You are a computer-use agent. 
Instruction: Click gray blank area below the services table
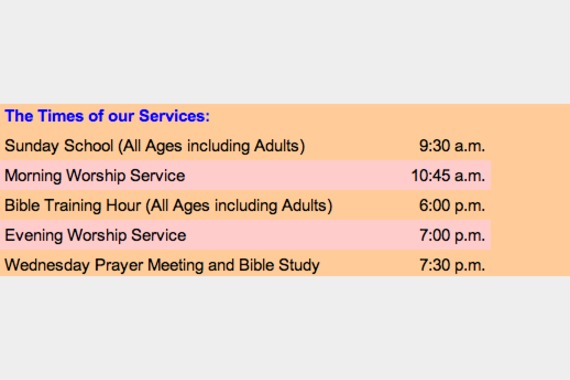(x=285, y=328)
